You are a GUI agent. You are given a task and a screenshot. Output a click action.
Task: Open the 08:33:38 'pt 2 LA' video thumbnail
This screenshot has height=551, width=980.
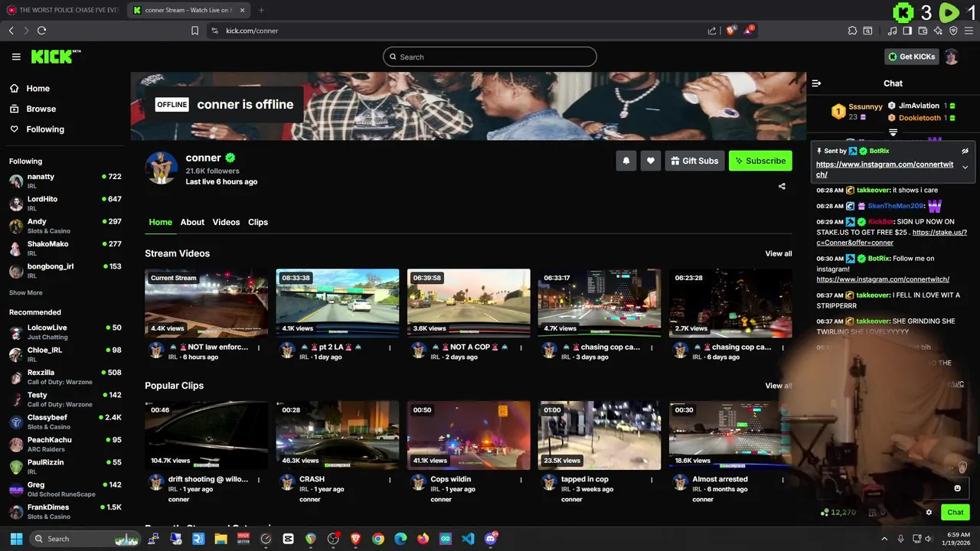(338, 303)
